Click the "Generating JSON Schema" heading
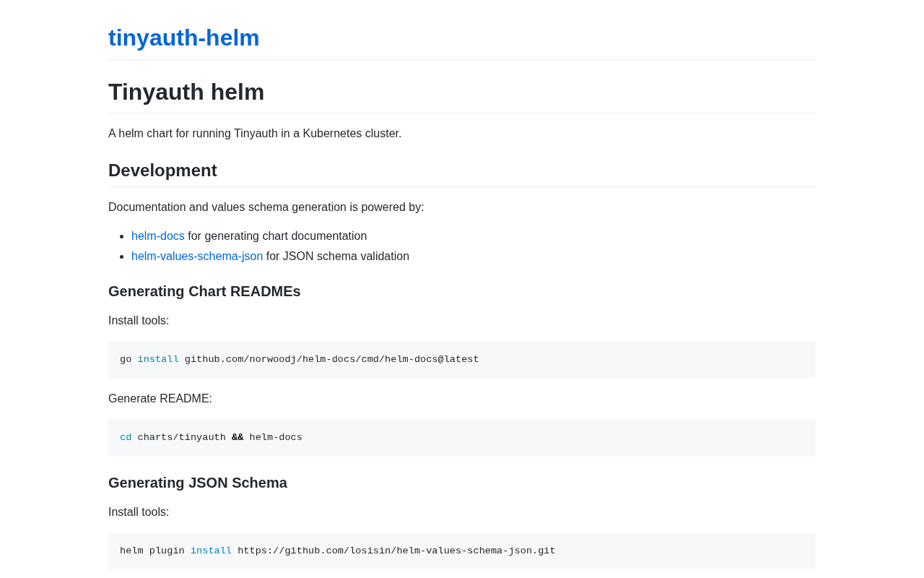The width and height of the screenshot is (924, 578). tap(198, 483)
